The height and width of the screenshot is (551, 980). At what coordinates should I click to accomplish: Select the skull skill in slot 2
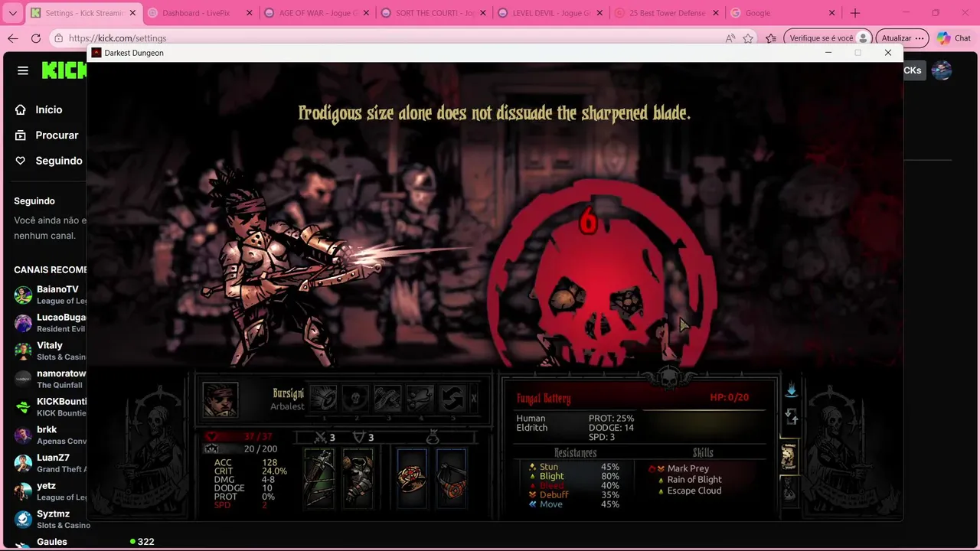pos(356,399)
